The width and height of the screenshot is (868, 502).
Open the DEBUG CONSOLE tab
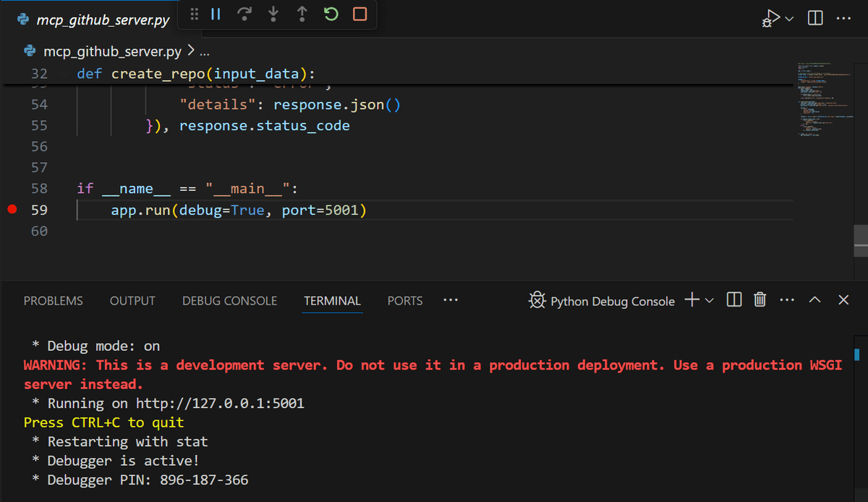(x=229, y=301)
